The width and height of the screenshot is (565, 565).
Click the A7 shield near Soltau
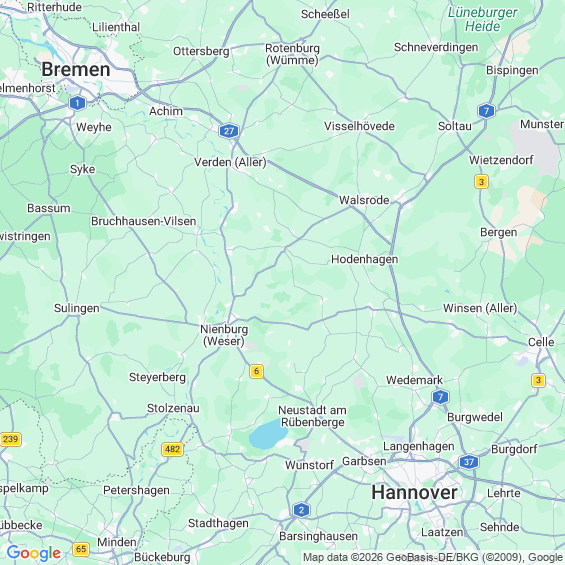point(486,111)
